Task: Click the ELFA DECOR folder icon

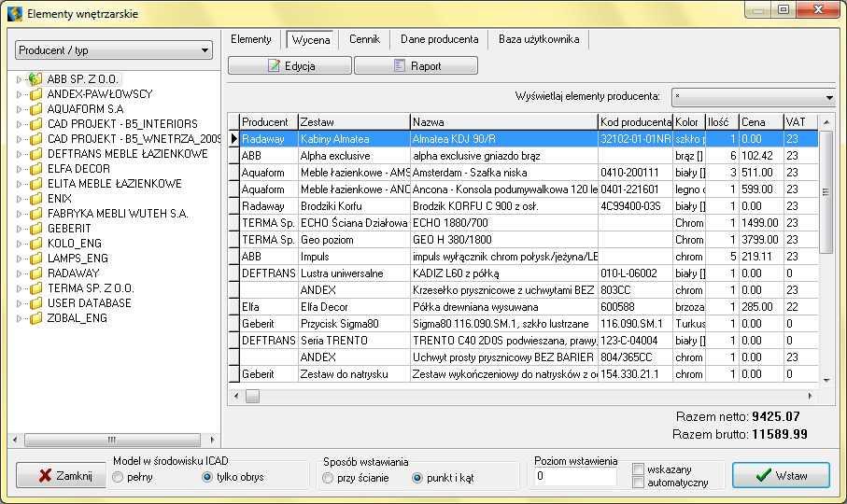Action: click(x=36, y=169)
